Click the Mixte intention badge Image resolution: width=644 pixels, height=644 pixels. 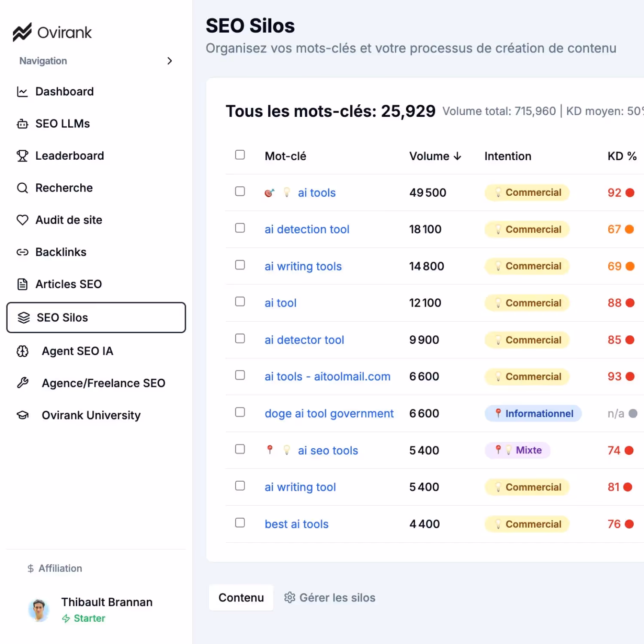pos(517,450)
